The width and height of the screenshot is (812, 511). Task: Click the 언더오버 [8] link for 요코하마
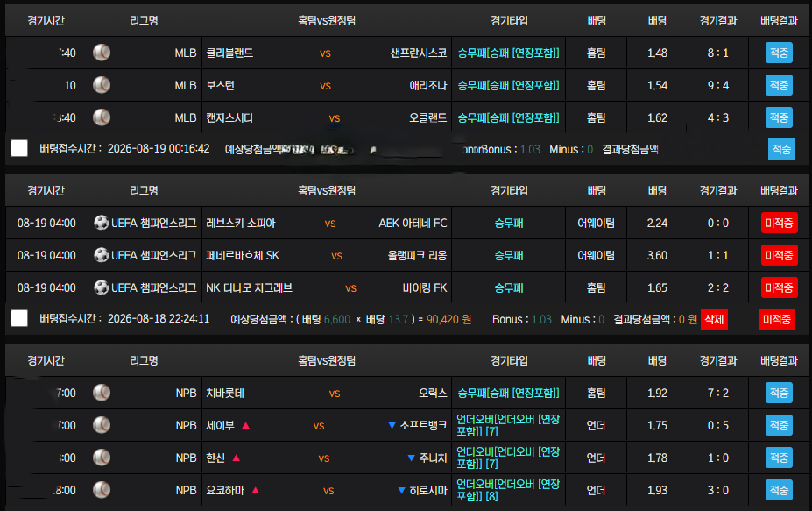click(508, 490)
